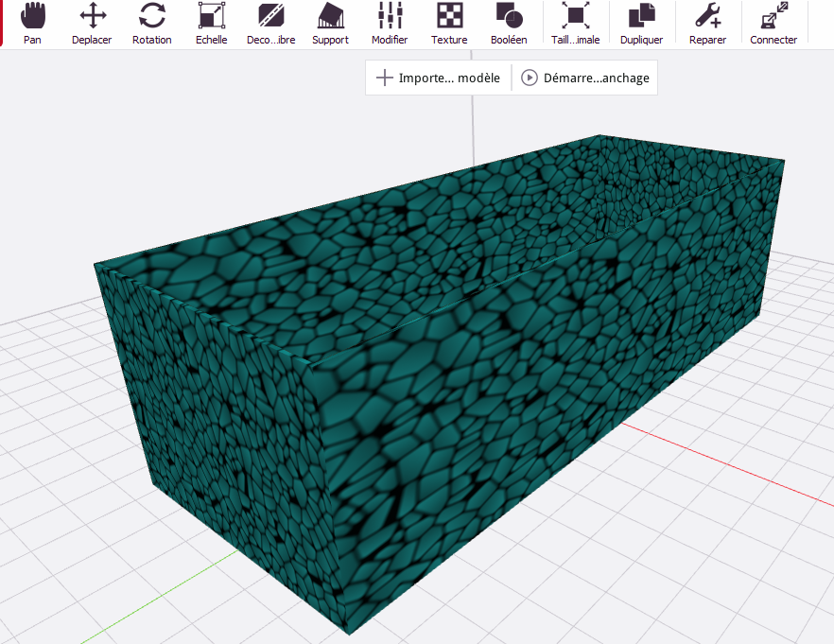Click the Connecter tool
The height and width of the screenshot is (644, 834).
773,24
